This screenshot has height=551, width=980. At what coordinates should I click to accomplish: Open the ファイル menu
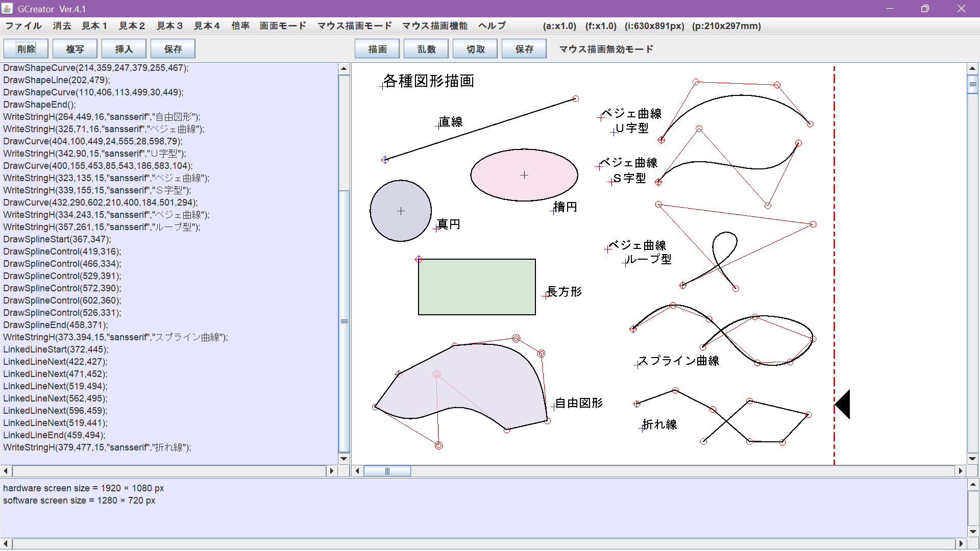point(23,26)
